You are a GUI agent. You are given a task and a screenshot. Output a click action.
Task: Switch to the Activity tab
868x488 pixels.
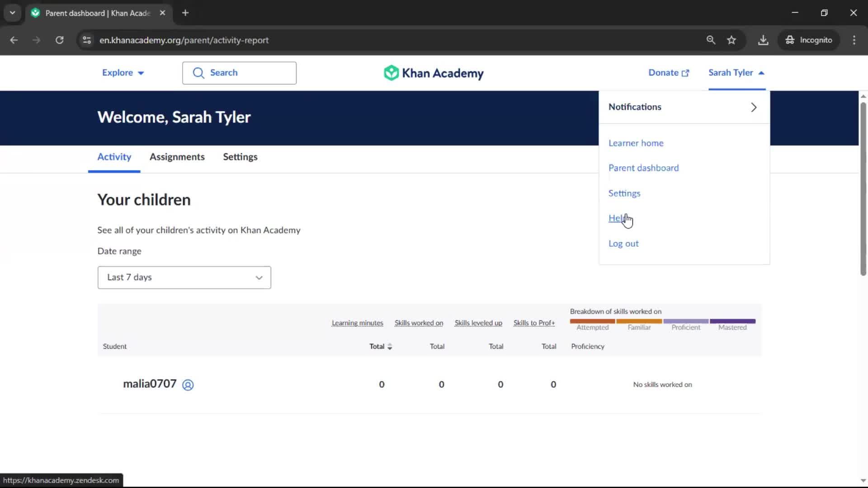tap(114, 157)
